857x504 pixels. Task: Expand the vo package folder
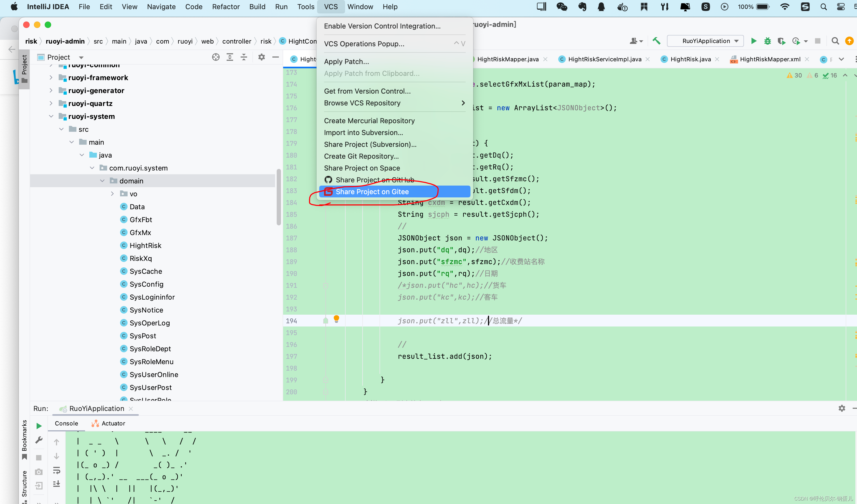pos(112,194)
